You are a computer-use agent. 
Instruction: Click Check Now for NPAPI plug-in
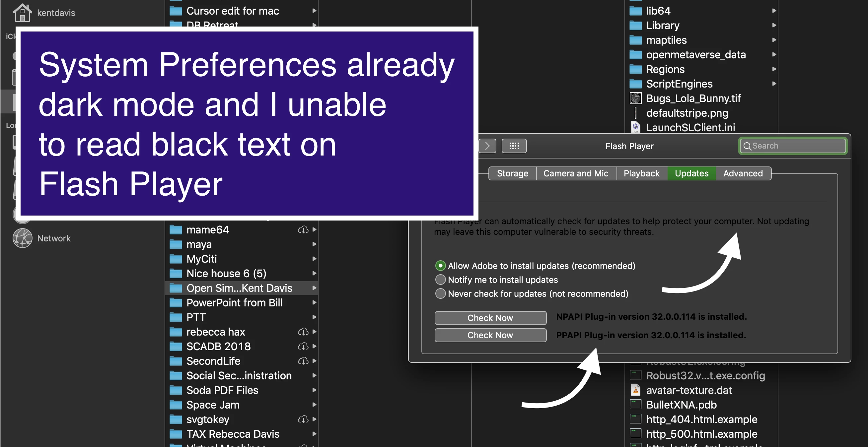point(490,318)
